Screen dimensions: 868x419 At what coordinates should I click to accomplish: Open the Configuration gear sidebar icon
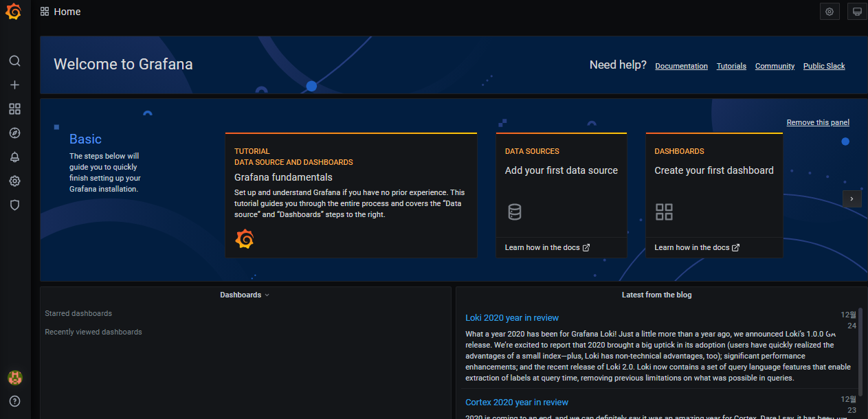pyautogui.click(x=14, y=181)
